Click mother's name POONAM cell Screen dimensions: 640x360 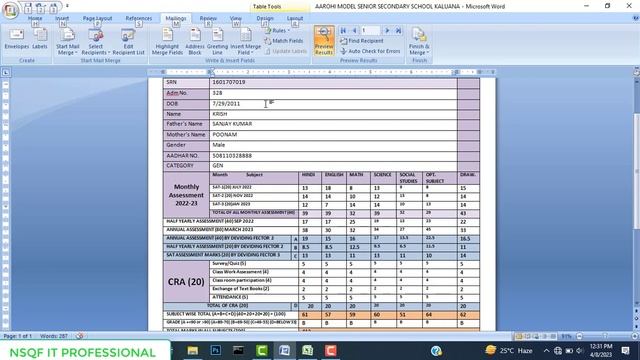pos(333,135)
